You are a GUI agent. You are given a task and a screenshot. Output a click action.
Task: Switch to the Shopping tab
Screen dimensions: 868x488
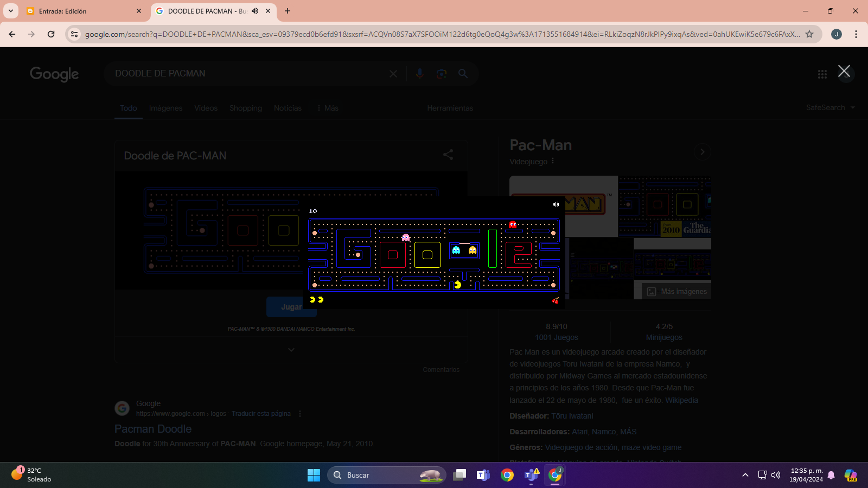click(246, 108)
